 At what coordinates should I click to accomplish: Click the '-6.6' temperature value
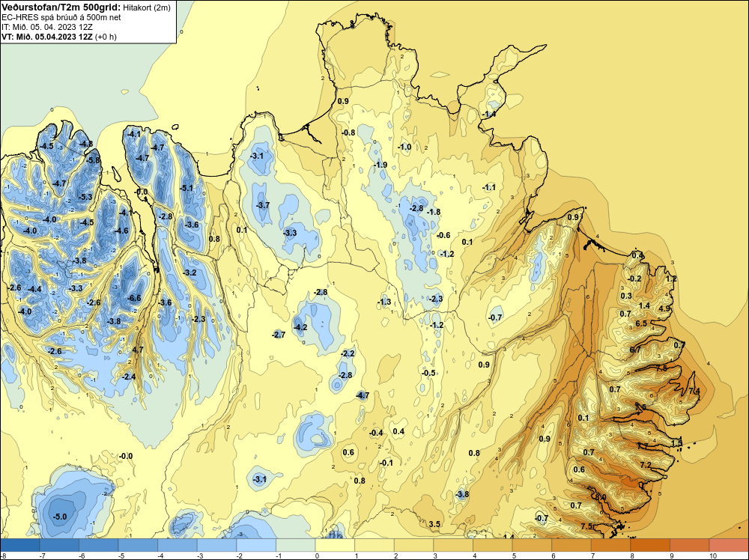(135, 298)
